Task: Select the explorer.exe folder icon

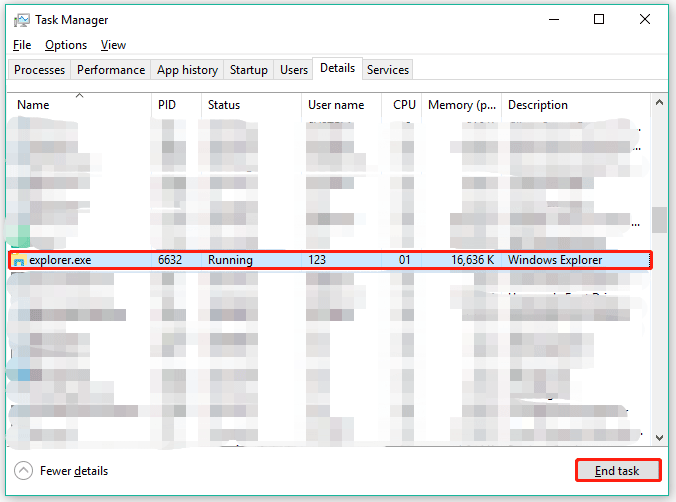Action: [x=18, y=260]
